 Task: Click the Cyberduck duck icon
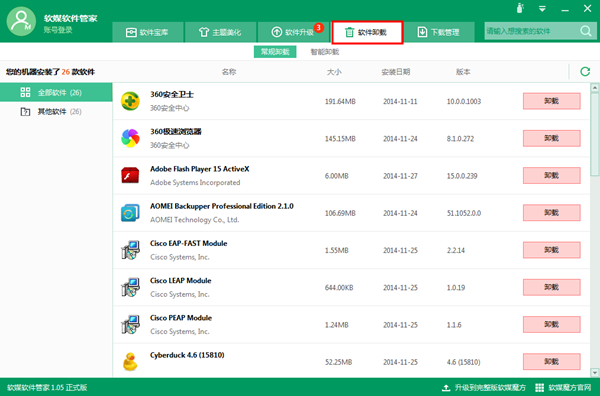(x=130, y=362)
